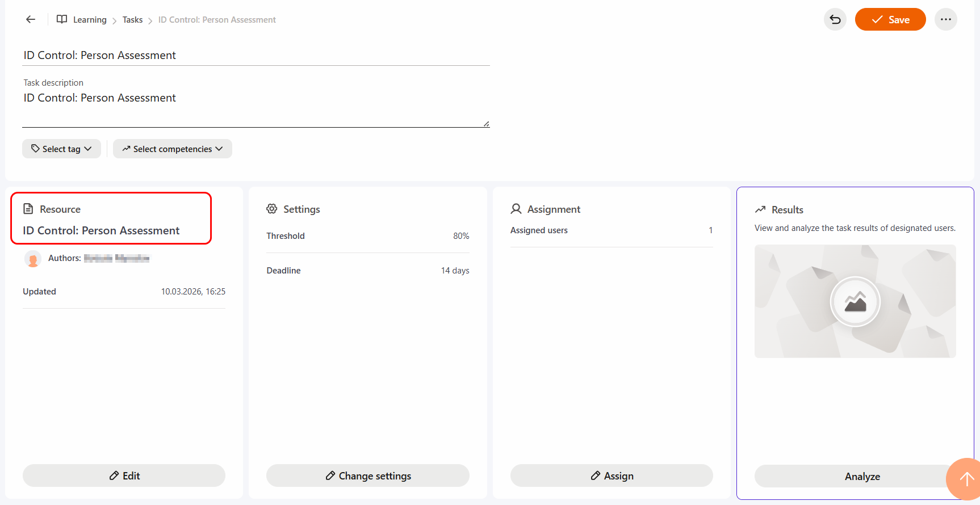980x505 pixels.
Task: Expand the Select tag dropdown
Action: tap(61, 149)
